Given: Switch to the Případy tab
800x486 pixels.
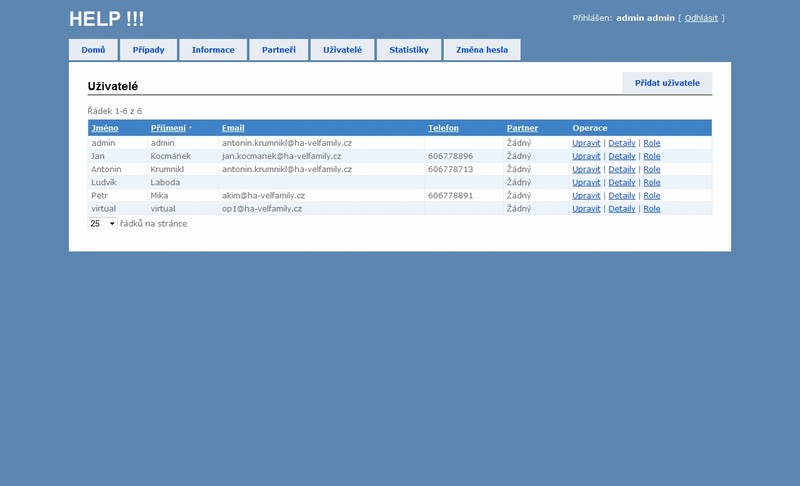Looking at the screenshot, I should 148,50.
